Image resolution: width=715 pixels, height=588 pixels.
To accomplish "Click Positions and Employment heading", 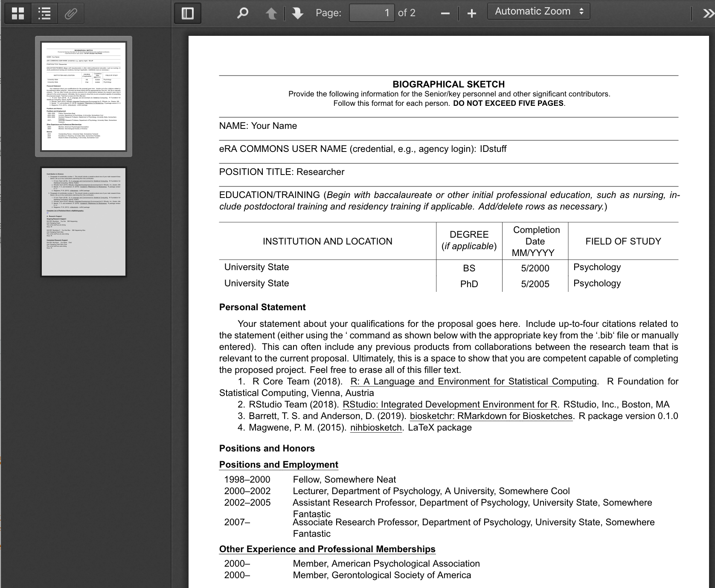I will (279, 465).
